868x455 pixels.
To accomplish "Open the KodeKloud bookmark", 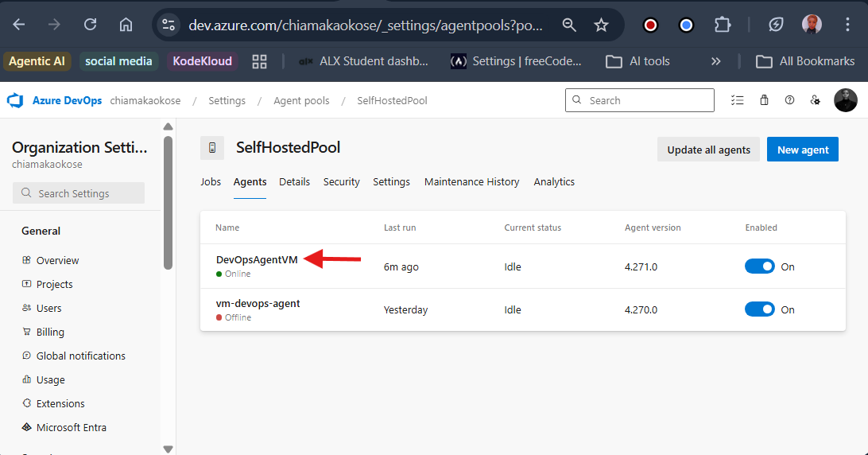I will point(202,61).
